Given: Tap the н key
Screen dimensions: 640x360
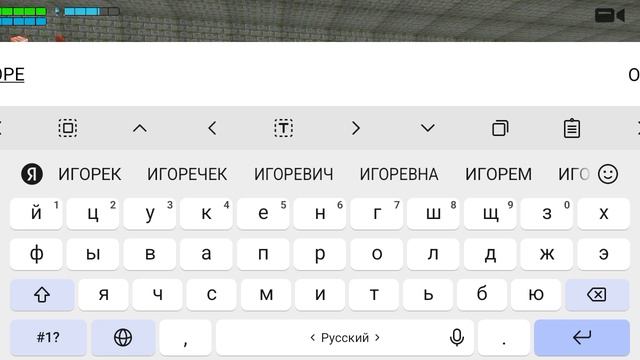Looking at the screenshot, I should 320,213.
